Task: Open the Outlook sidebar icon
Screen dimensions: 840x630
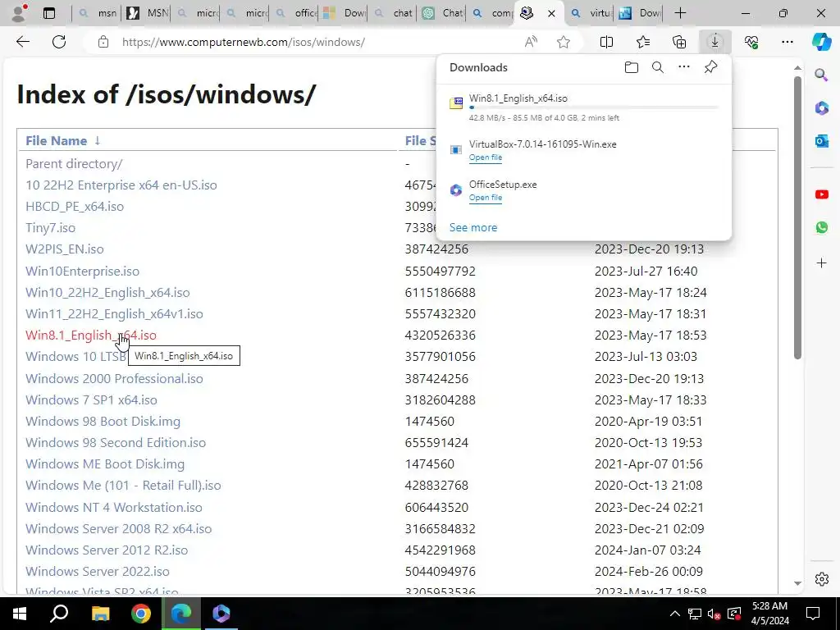Action: 822,141
